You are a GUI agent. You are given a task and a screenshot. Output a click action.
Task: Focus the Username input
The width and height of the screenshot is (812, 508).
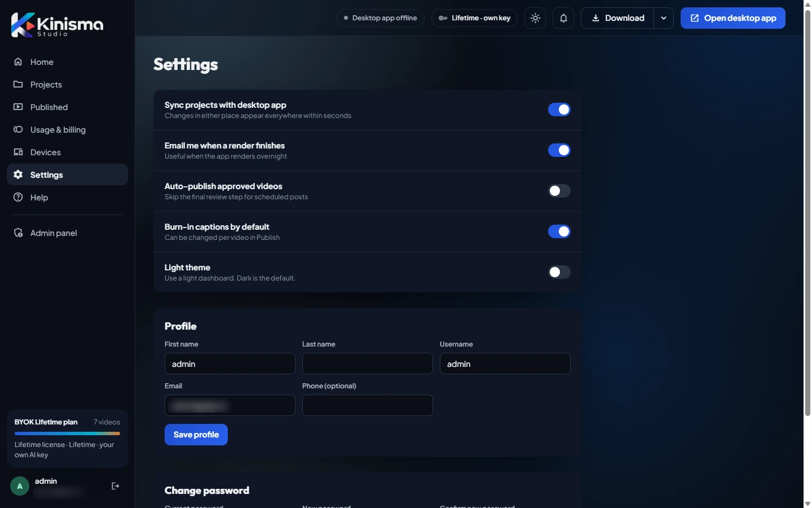[505, 364]
